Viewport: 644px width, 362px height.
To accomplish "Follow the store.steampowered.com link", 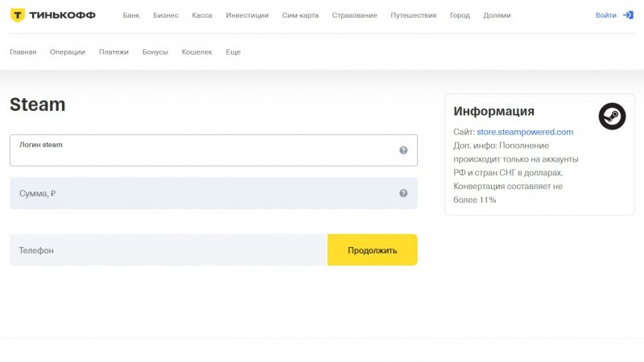I will (525, 132).
